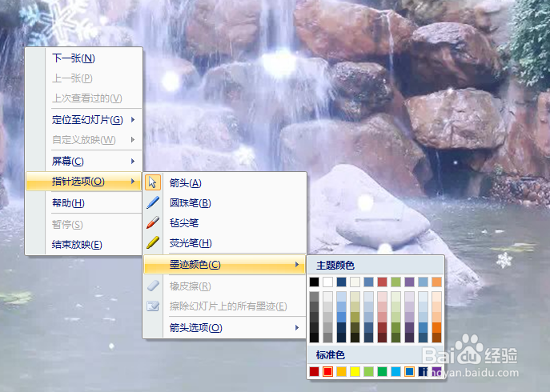Pick the light blue theme color swatch
The width and height of the screenshot is (550, 392).
pos(424,282)
